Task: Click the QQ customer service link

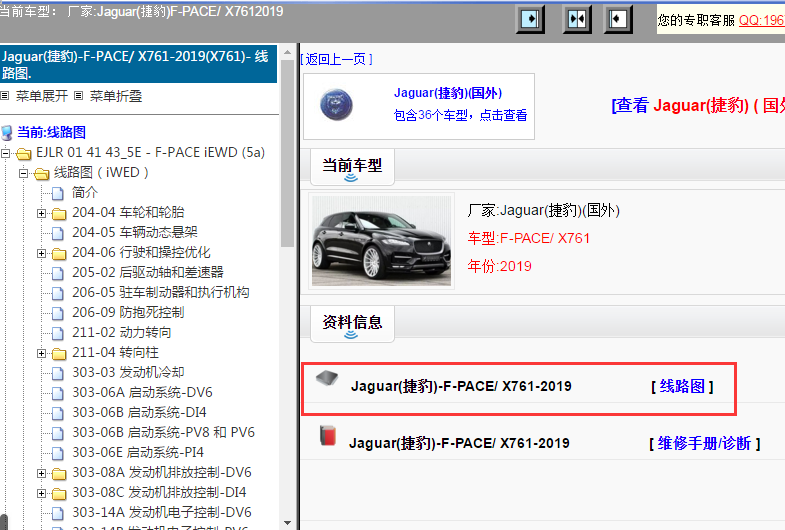Action: click(761, 20)
